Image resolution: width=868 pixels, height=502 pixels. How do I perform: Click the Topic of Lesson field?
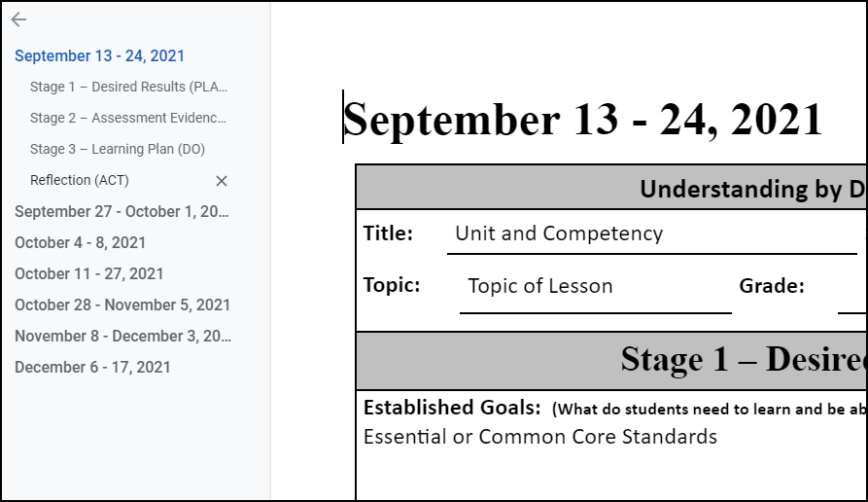pyautogui.click(x=540, y=286)
